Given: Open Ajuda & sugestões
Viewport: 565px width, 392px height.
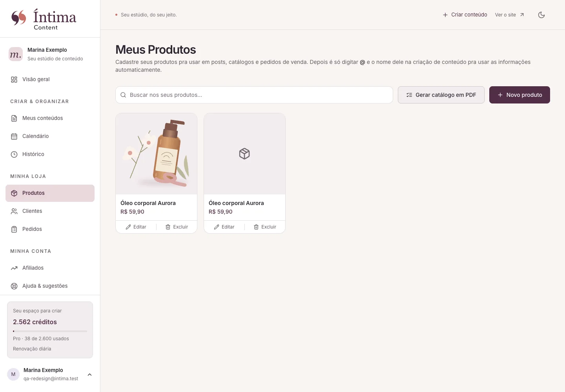Looking at the screenshot, I should point(50,286).
